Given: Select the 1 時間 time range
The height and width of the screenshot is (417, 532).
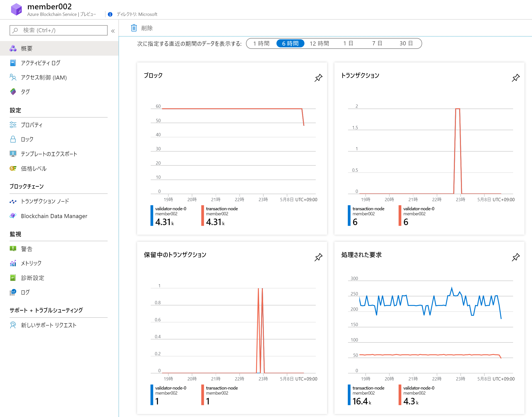Looking at the screenshot, I should tap(261, 44).
